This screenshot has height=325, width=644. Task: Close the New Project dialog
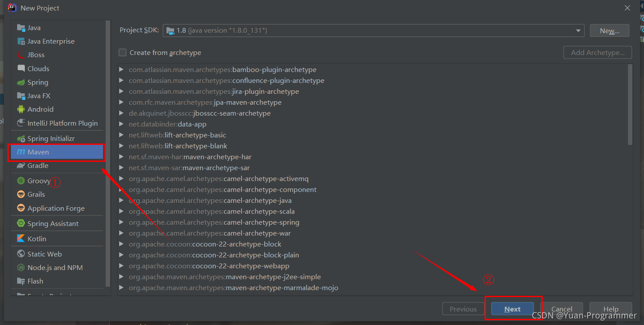627,8
